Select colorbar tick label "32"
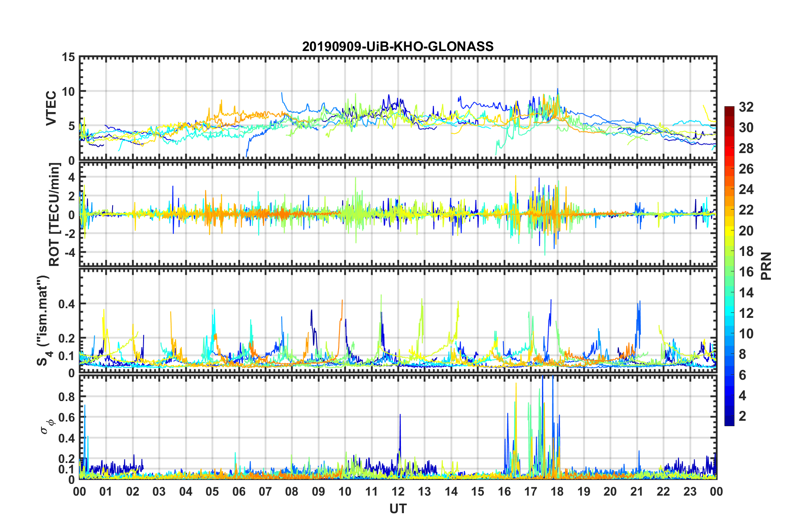This screenshot has width=796, height=532. point(746,107)
